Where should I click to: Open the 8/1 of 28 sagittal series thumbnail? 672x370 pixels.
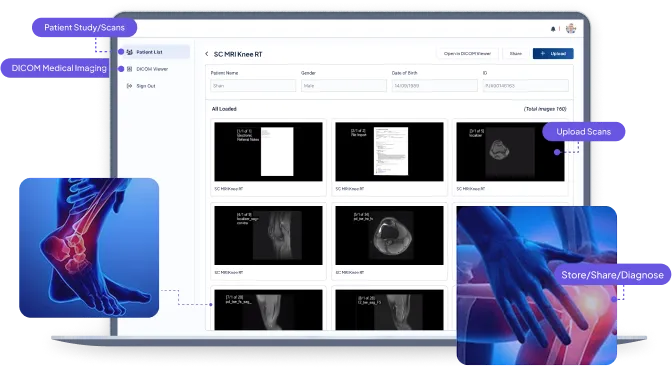(389, 310)
